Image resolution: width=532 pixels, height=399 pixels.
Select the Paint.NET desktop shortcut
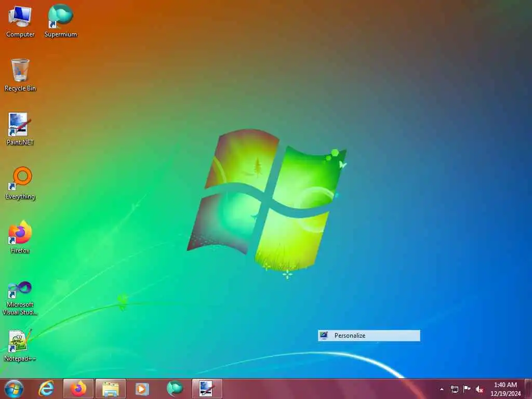click(x=20, y=129)
